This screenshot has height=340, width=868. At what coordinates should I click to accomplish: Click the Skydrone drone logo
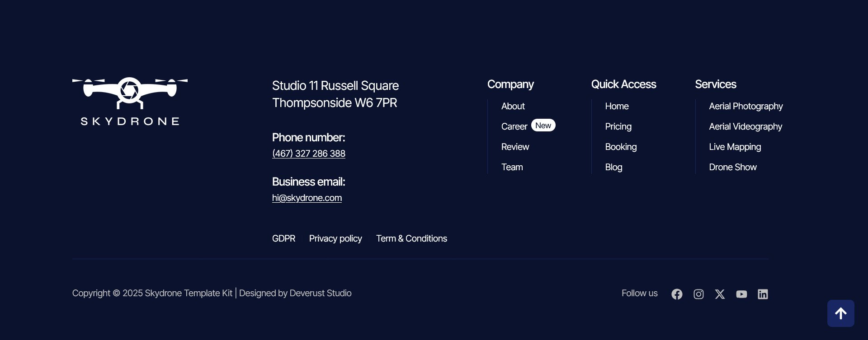pos(130,102)
